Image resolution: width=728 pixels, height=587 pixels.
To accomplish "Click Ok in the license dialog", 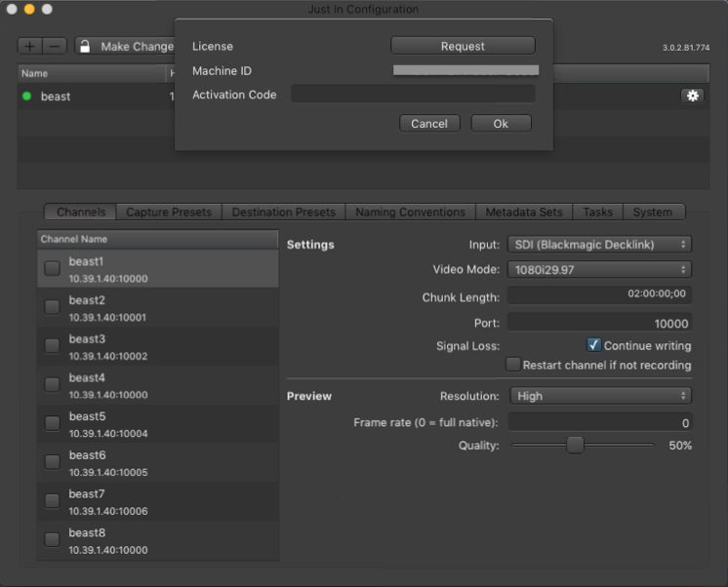I will click(x=501, y=124).
